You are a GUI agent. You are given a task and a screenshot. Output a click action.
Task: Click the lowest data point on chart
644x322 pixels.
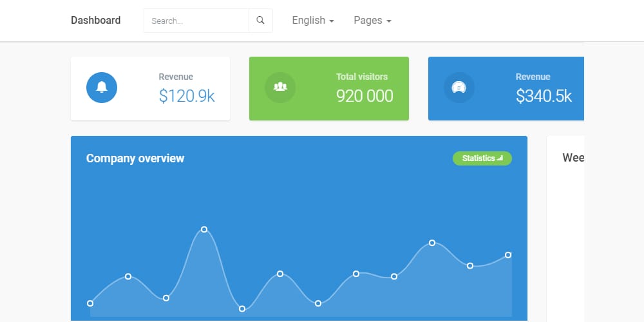coord(242,309)
